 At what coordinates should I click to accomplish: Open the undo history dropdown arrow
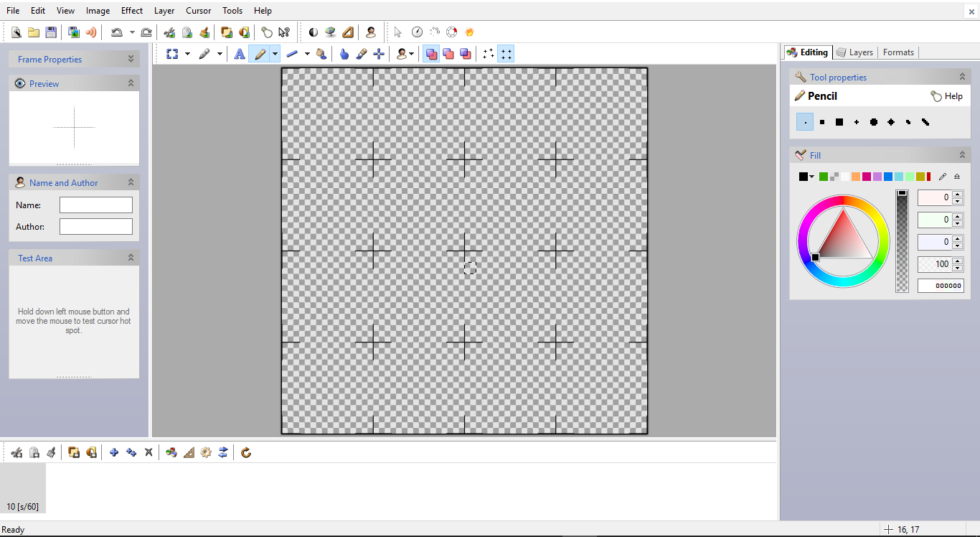tap(132, 32)
